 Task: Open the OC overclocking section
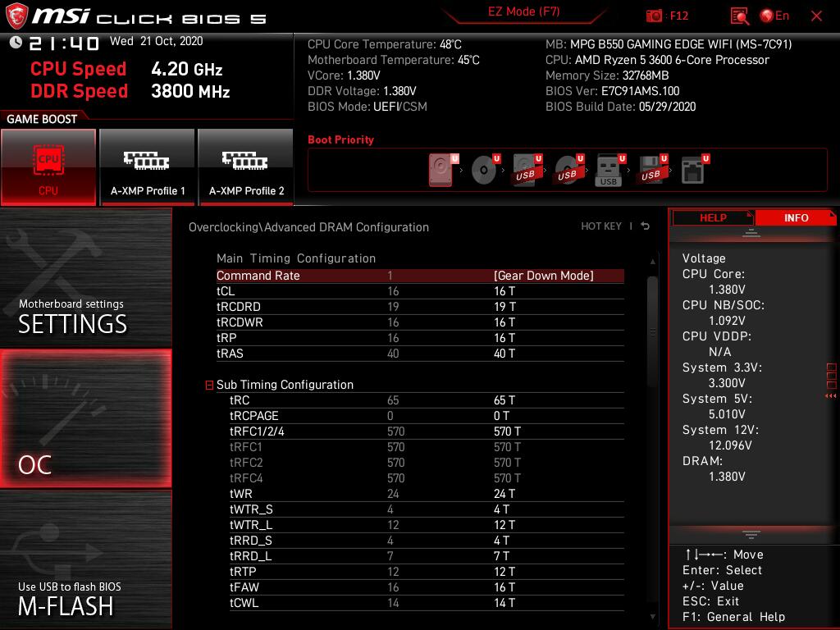pos(85,418)
